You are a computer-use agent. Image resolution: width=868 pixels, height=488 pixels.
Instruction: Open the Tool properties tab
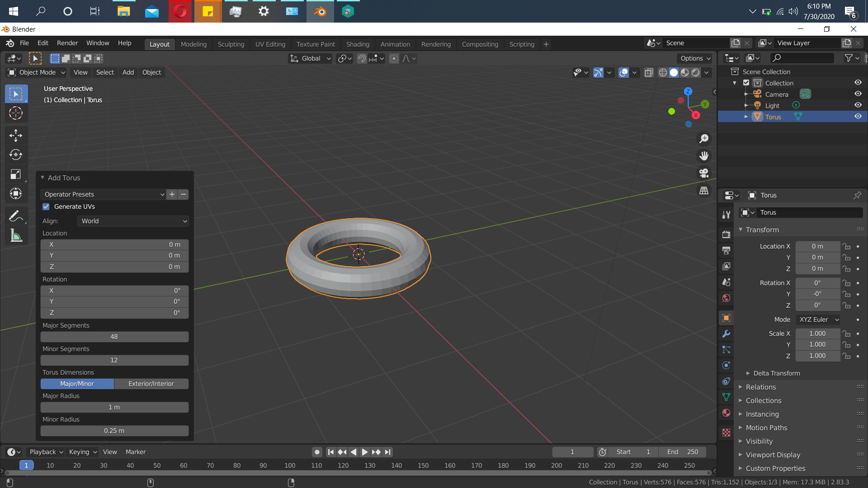[726, 215]
